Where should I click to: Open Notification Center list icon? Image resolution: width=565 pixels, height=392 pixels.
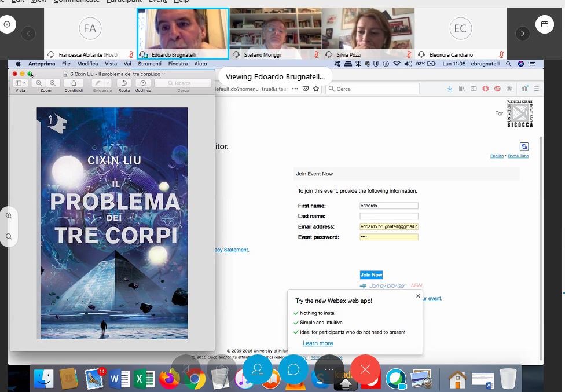coord(531,64)
